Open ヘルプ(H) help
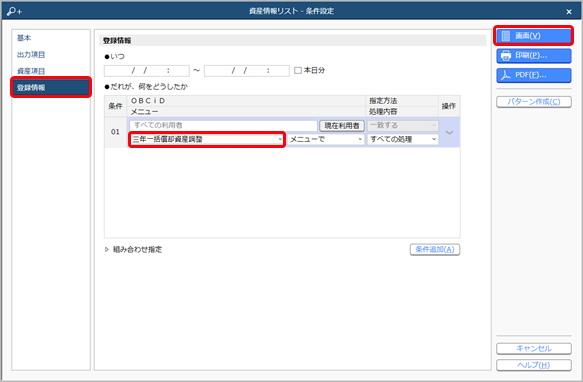Image resolution: width=583 pixels, height=382 pixels. [x=534, y=365]
